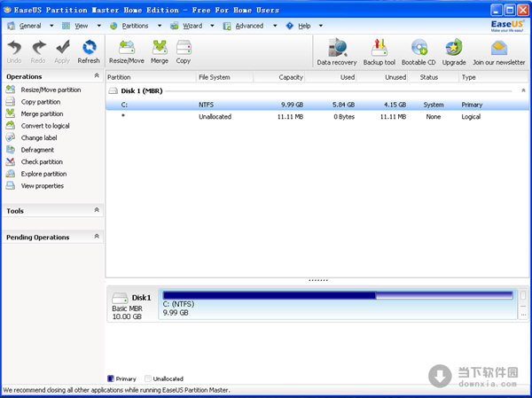Image resolution: width=532 pixels, height=398 pixels.
Task: Click the 4.15 GB unused value
Action: click(x=395, y=105)
